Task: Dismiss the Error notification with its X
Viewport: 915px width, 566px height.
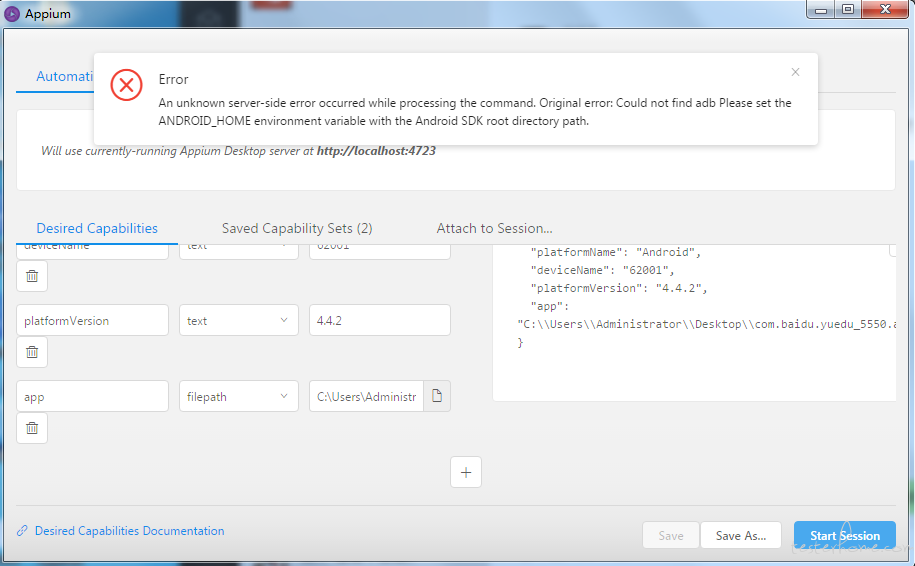Action: [x=795, y=72]
